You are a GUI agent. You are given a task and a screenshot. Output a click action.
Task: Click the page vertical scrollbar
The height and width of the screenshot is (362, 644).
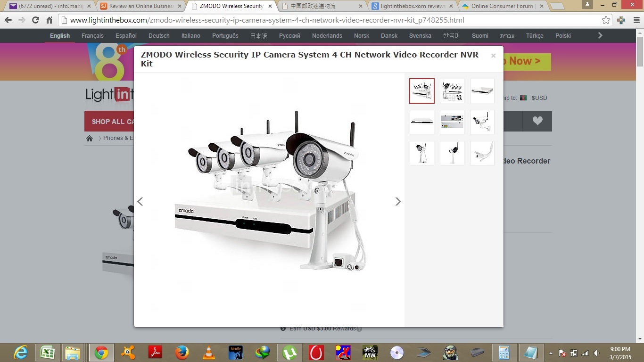click(x=640, y=189)
